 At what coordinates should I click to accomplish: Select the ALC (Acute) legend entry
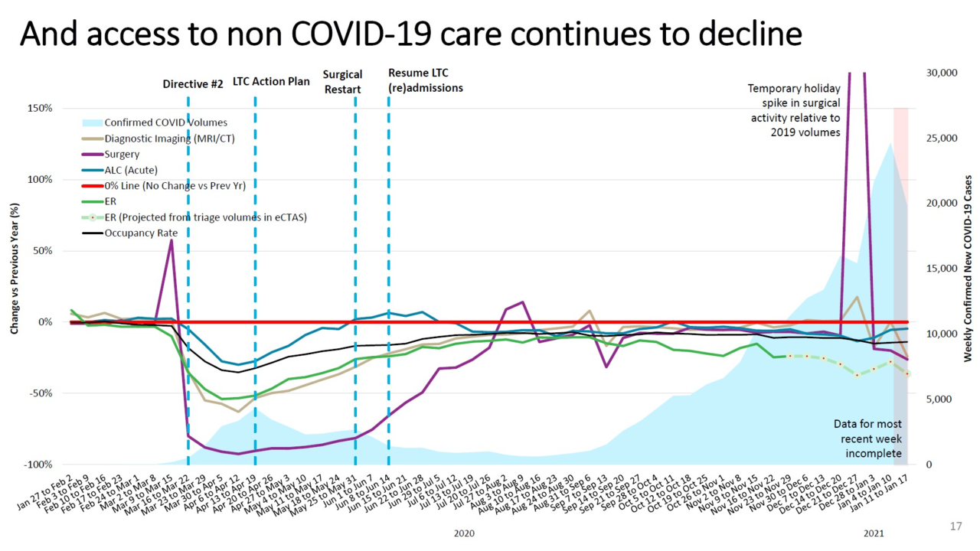click(x=131, y=170)
